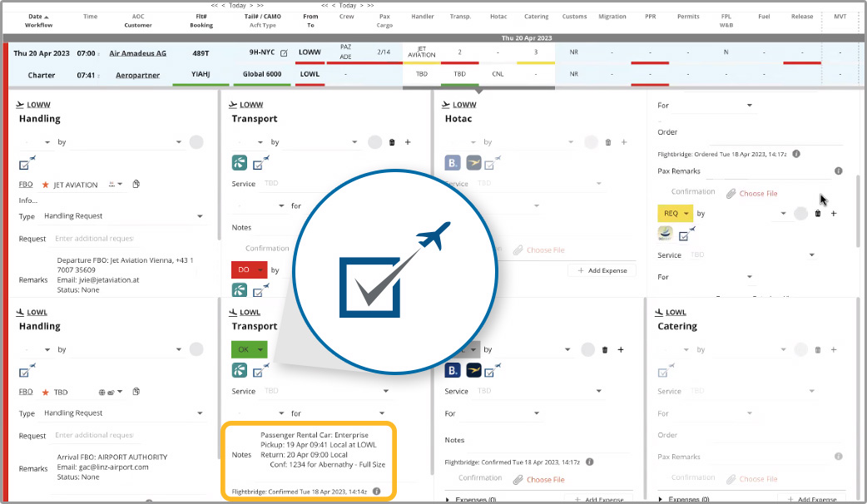This screenshot has width=867, height=504.
Task: Open the yellow REQ status dropdown
Action: 676,214
